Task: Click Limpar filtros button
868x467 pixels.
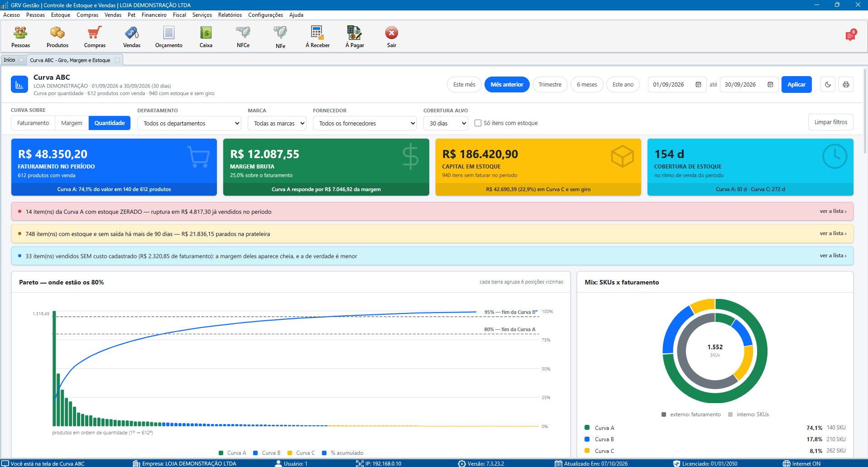Action: 830,122
